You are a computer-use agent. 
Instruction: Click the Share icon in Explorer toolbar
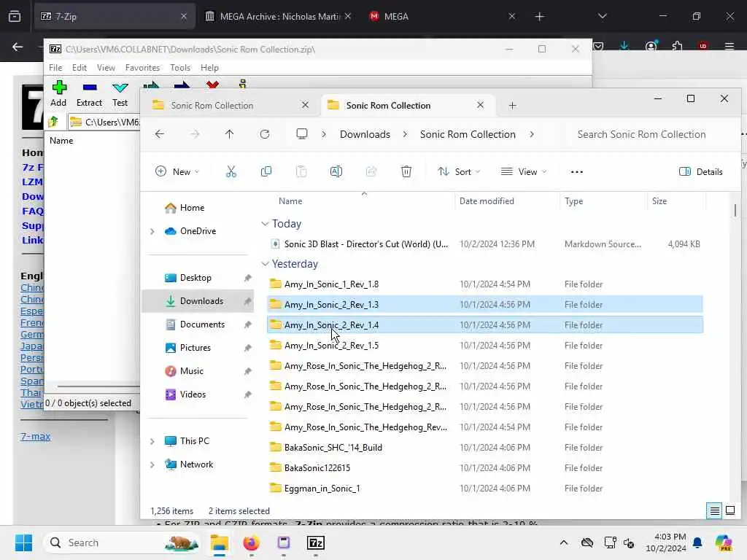click(371, 171)
